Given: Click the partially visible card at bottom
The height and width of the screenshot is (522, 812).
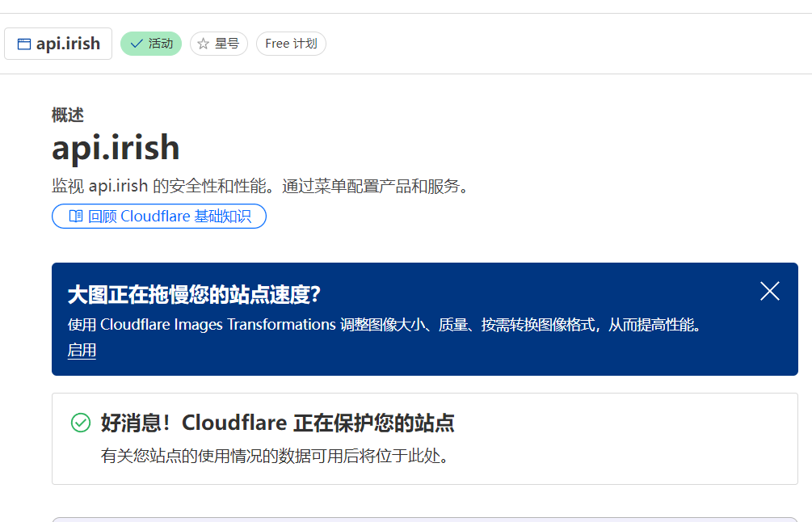Looking at the screenshot, I should point(425,520).
